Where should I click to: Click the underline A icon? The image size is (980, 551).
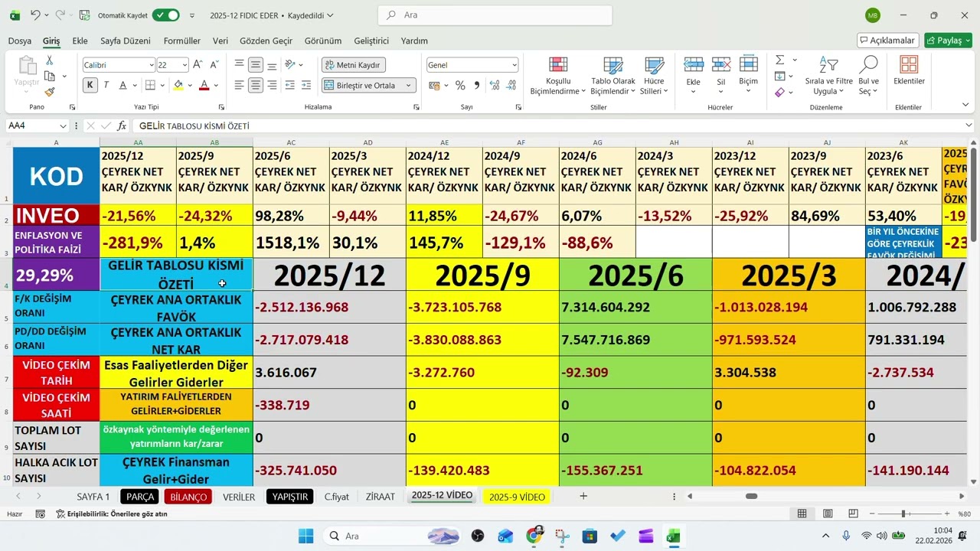[x=124, y=85]
